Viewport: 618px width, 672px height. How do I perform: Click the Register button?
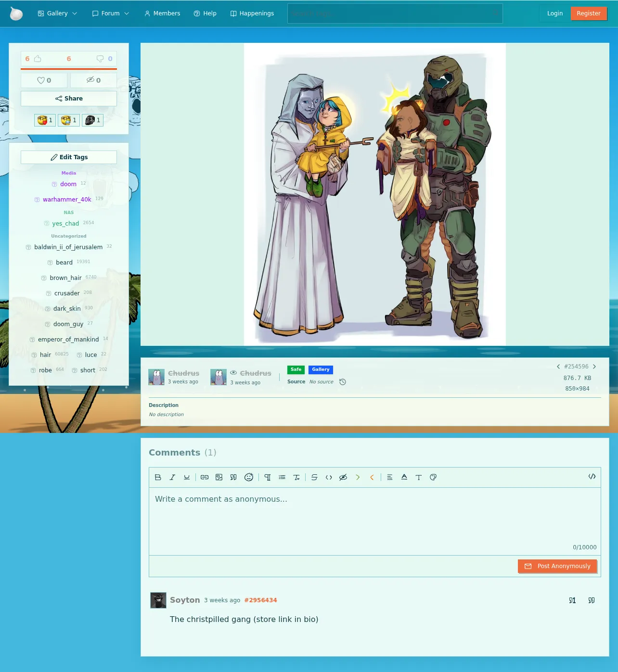click(x=589, y=13)
